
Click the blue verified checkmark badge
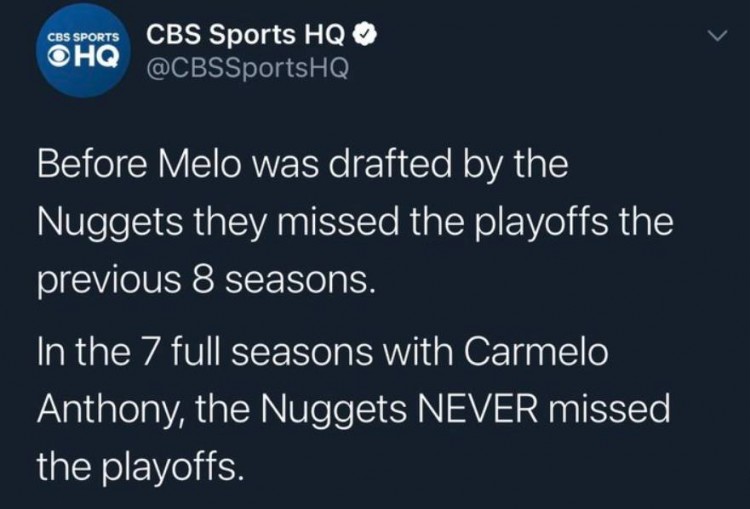[368, 36]
